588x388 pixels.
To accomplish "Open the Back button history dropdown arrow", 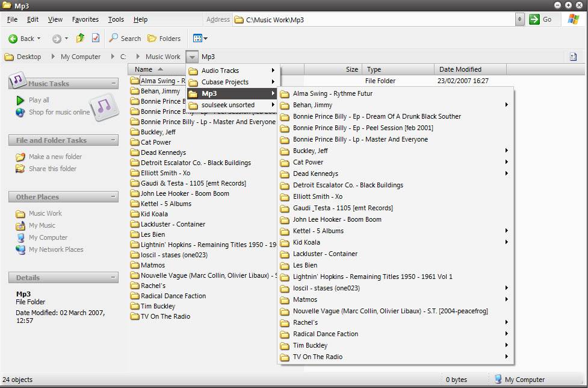I will [x=39, y=39].
